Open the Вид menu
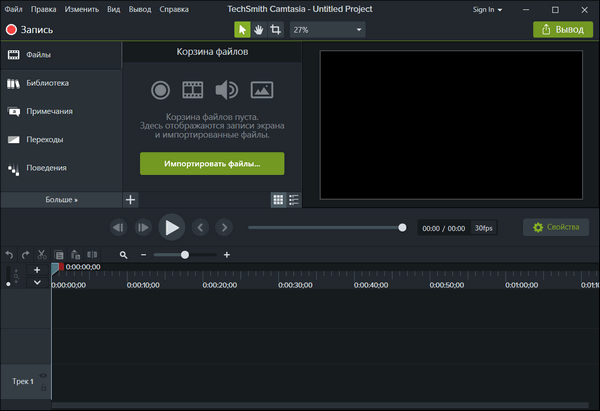 click(x=113, y=9)
